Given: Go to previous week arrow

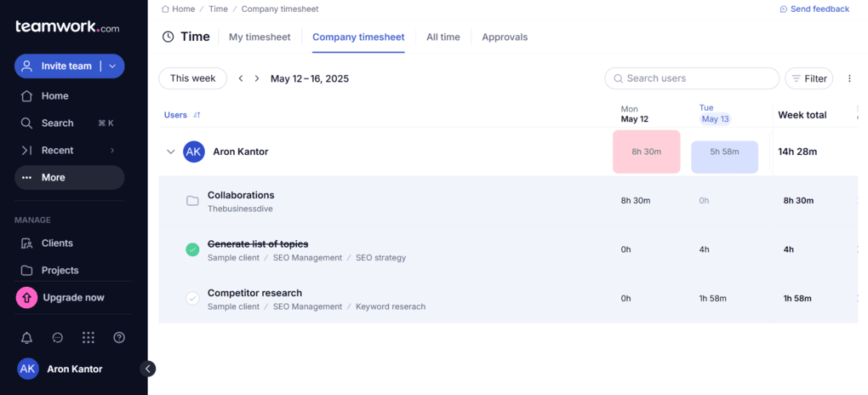Looking at the screenshot, I should 241,78.
